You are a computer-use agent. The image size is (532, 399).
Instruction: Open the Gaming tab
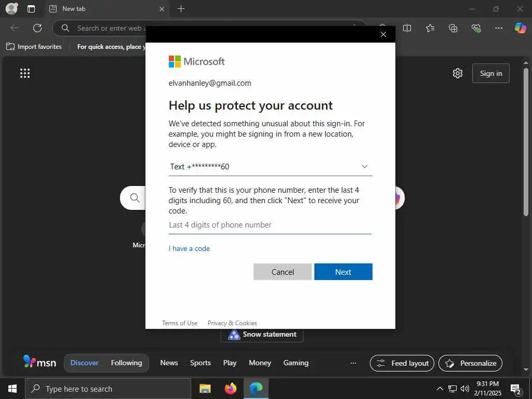pos(296,363)
